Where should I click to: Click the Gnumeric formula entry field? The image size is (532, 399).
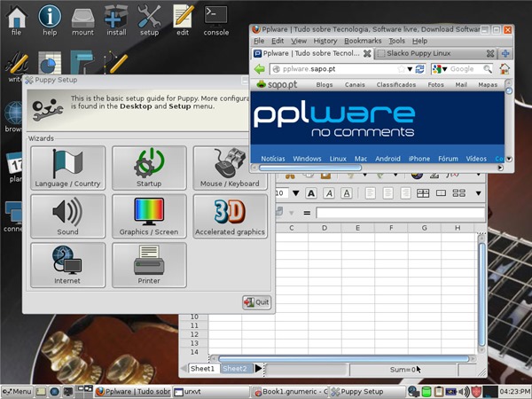pyautogui.click(x=401, y=213)
